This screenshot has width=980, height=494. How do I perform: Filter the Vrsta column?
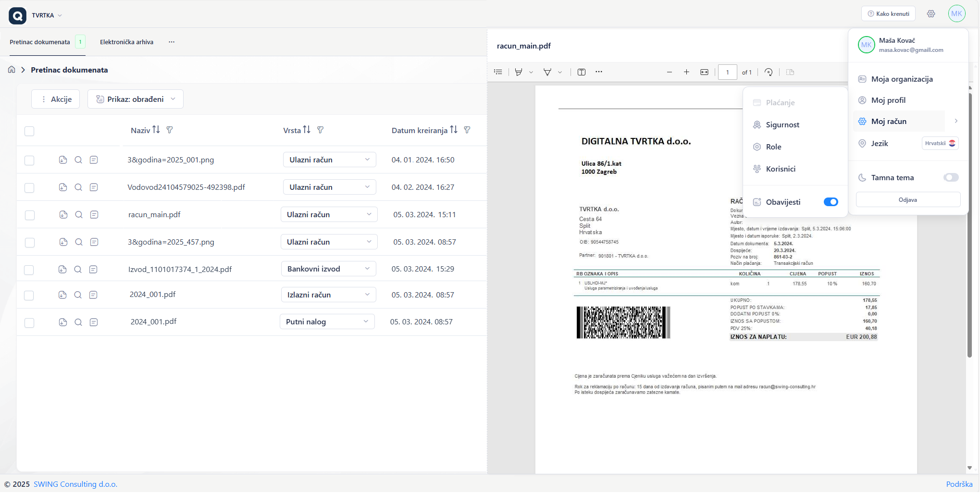click(321, 130)
